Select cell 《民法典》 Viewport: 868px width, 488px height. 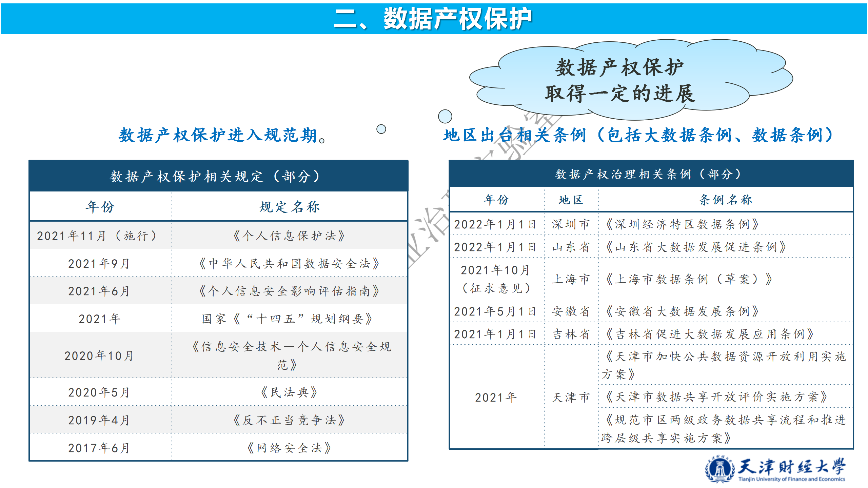(290, 392)
